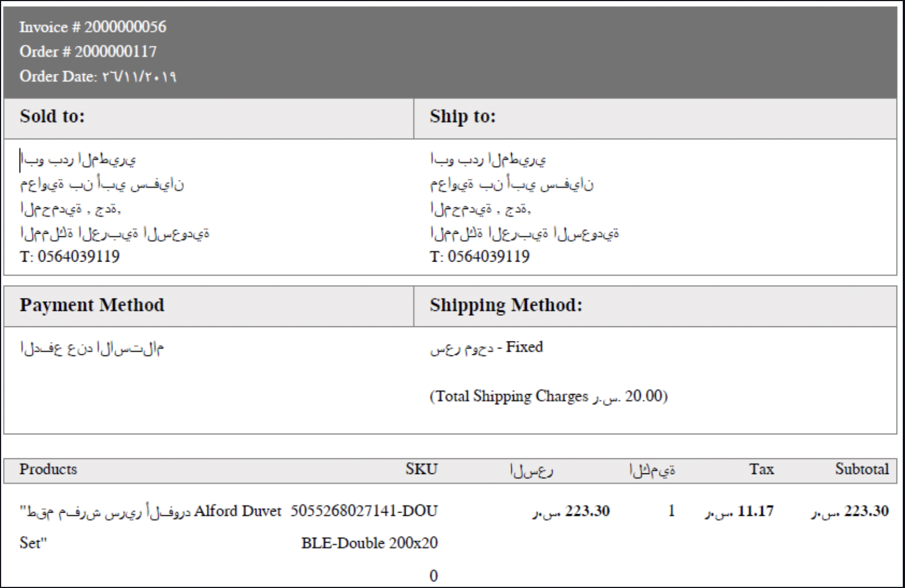Image resolution: width=905 pixels, height=588 pixels.
Task: Click the Total Shipping Charges 20.00 line
Action: click(x=548, y=396)
